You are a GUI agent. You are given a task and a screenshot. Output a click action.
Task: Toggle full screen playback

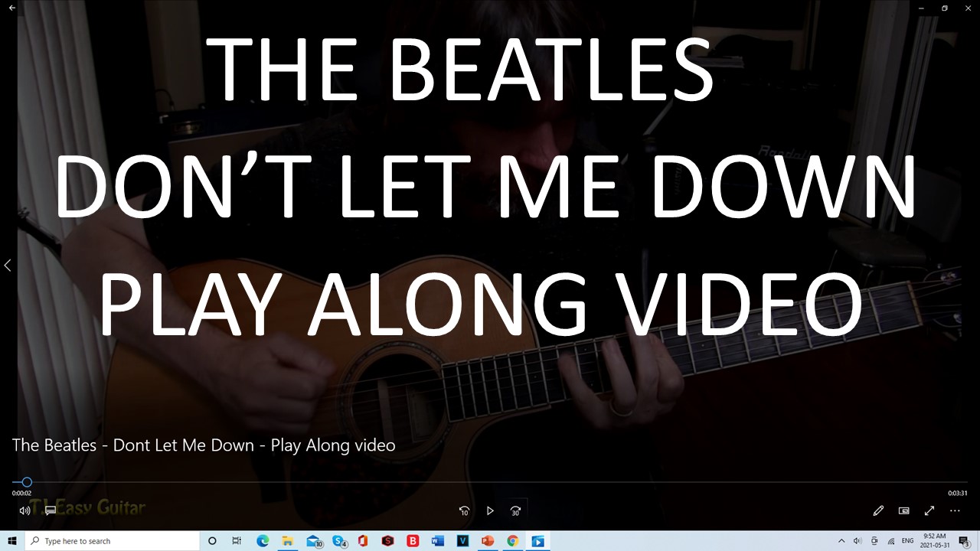click(x=929, y=510)
